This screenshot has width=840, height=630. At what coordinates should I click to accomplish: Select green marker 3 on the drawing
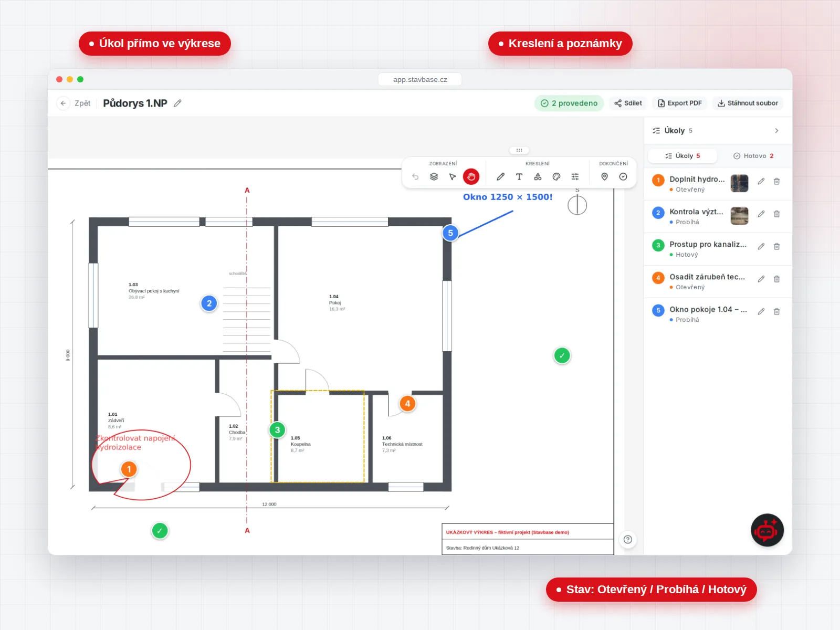pos(278,430)
